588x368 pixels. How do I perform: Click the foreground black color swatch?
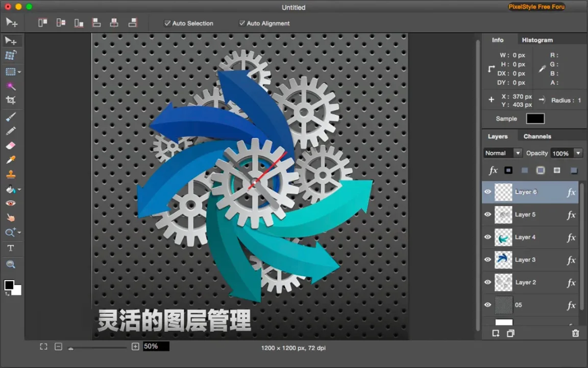click(x=9, y=285)
